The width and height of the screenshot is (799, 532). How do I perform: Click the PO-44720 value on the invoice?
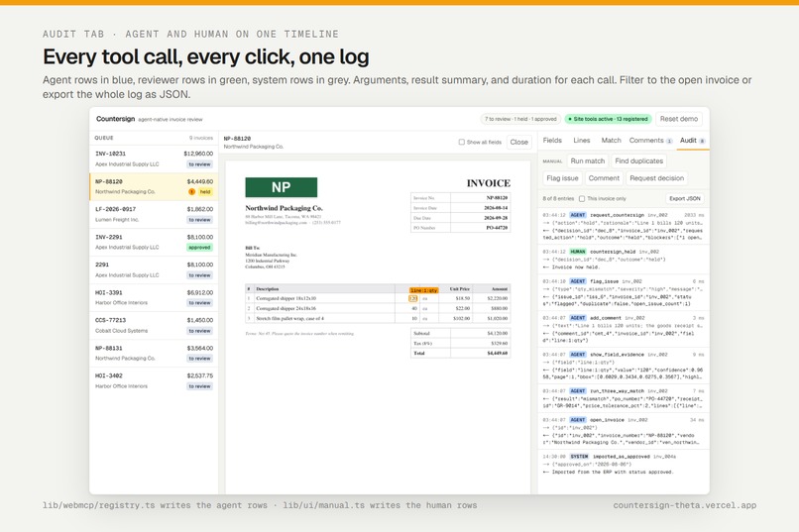point(497,228)
